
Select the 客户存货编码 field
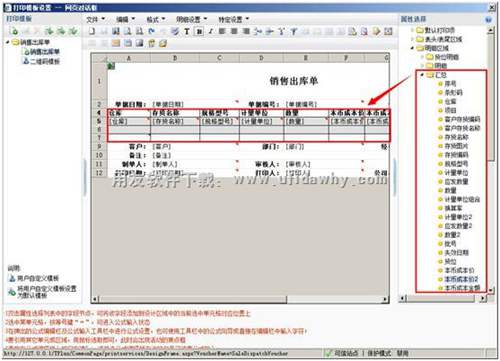coord(462,119)
